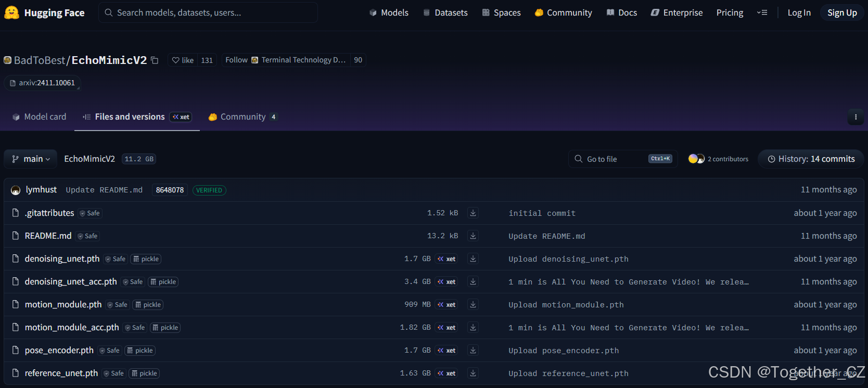
Task: Open .gitattributes file link
Action: point(49,213)
